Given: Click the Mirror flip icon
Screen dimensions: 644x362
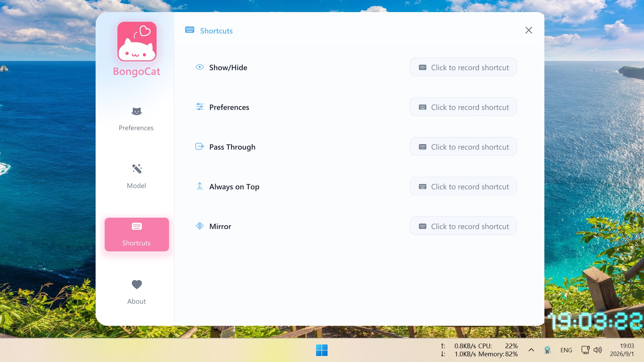Looking at the screenshot, I should coord(200,226).
